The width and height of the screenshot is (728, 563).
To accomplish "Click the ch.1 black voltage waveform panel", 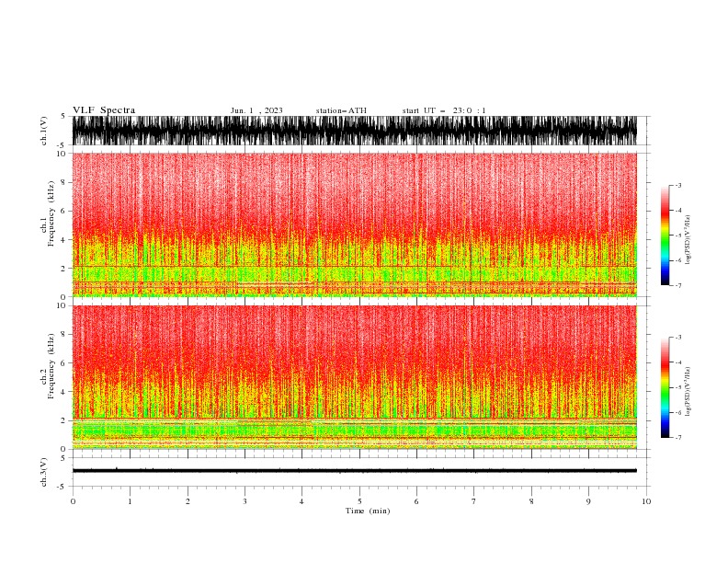I will tap(355, 131).
